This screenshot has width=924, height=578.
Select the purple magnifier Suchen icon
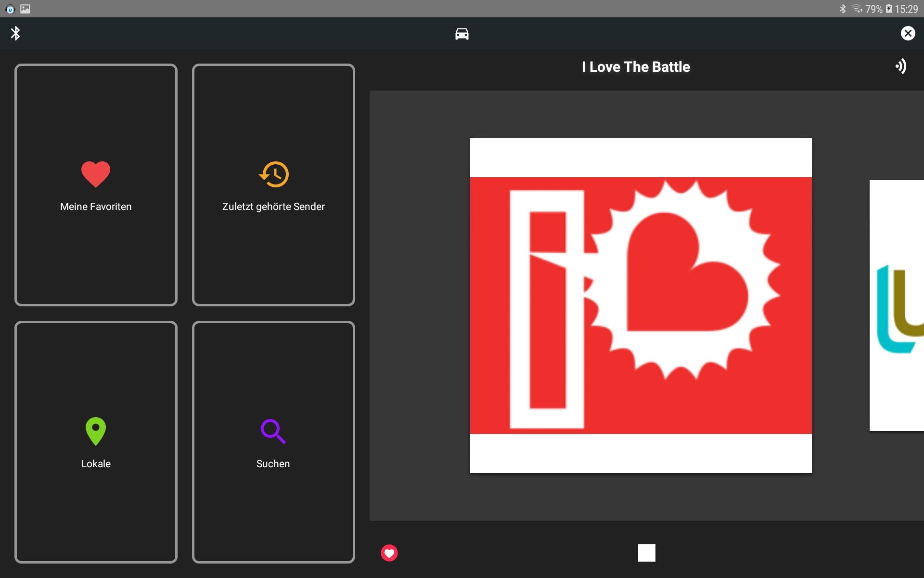pos(273,431)
